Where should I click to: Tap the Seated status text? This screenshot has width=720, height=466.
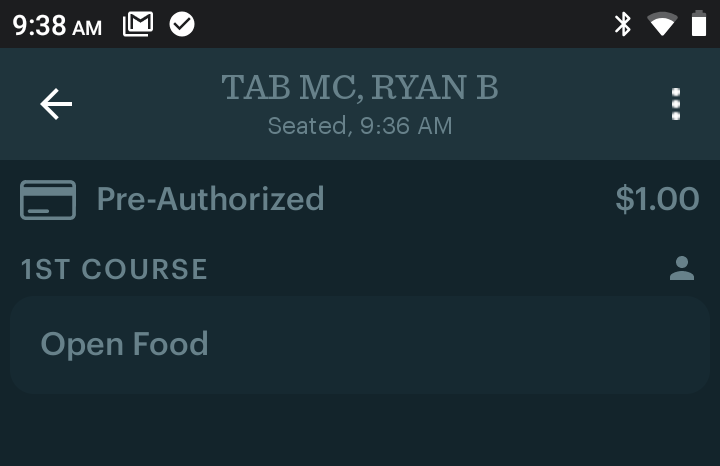(308, 126)
